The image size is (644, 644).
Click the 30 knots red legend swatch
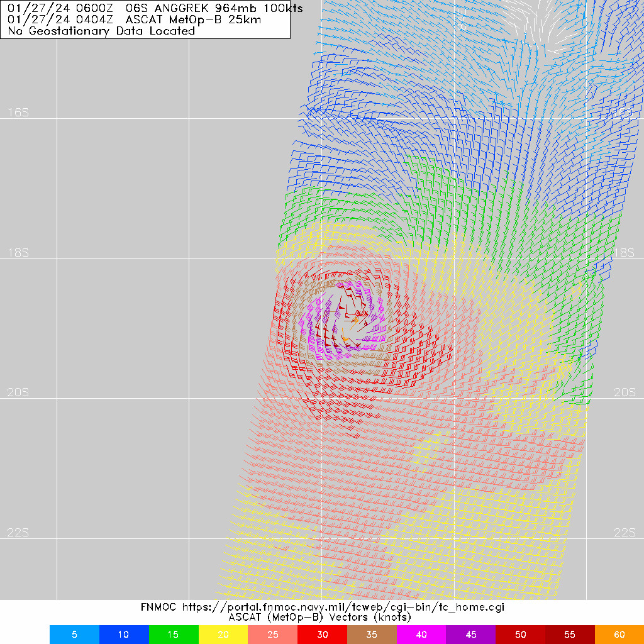322,635
